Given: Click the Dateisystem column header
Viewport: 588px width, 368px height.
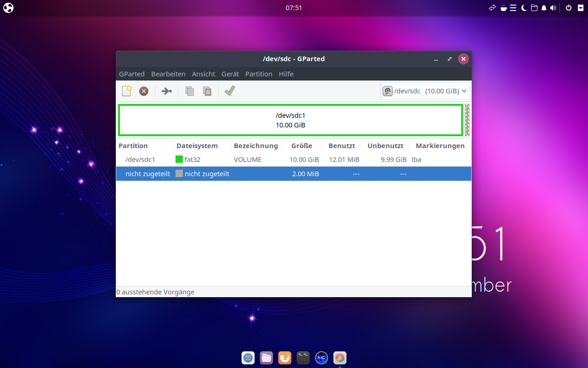Looking at the screenshot, I should [x=202, y=146].
